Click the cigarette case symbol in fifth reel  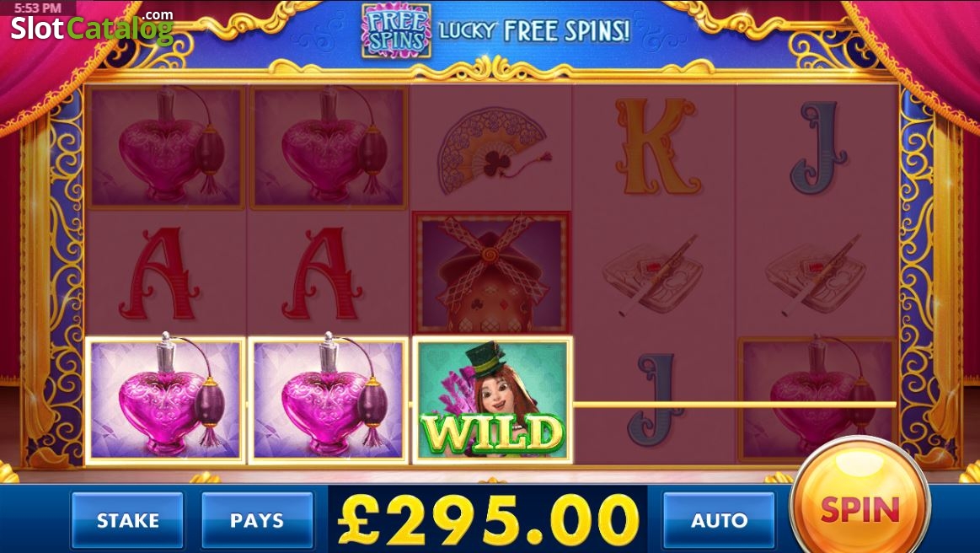tap(816, 274)
